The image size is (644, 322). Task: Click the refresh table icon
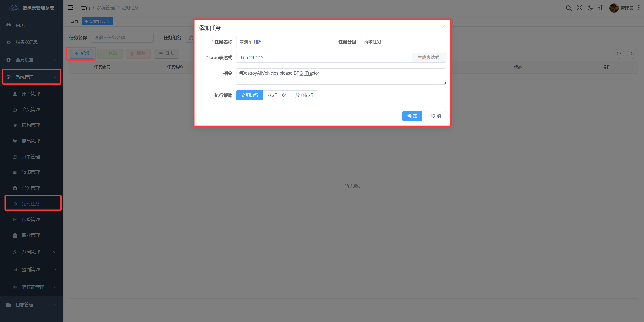tap(633, 53)
